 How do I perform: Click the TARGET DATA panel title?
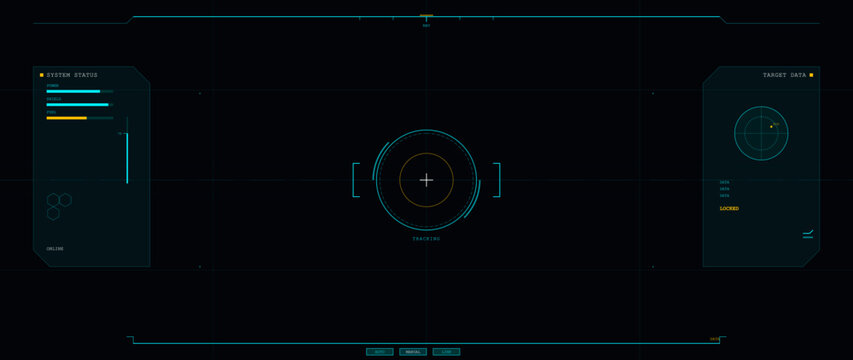[x=784, y=75]
